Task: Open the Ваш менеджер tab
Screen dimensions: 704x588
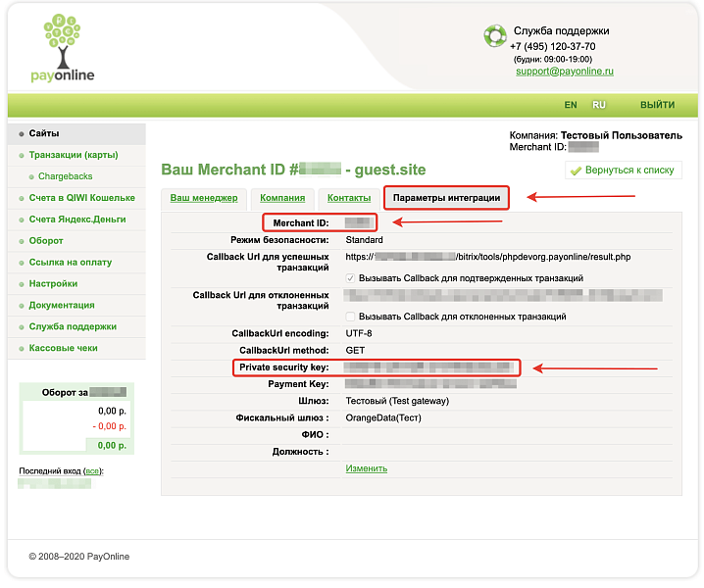Action: click(x=204, y=198)
